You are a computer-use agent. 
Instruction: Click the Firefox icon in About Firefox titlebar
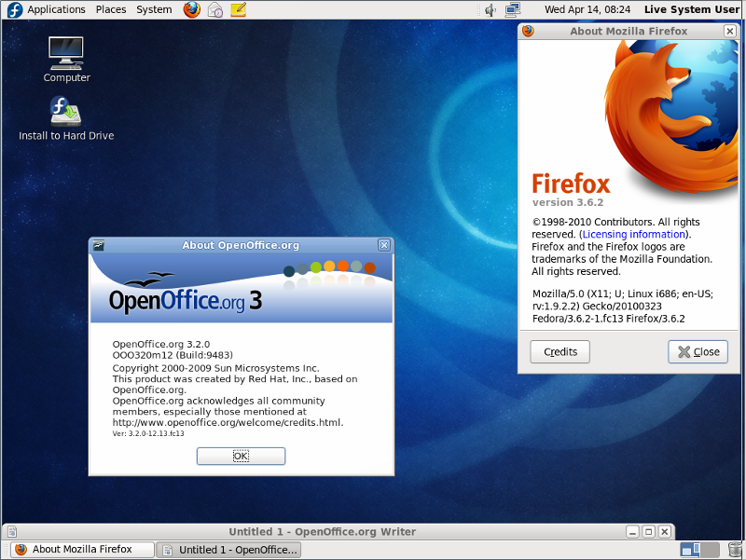pyautogui.click(x=528, y=31)
